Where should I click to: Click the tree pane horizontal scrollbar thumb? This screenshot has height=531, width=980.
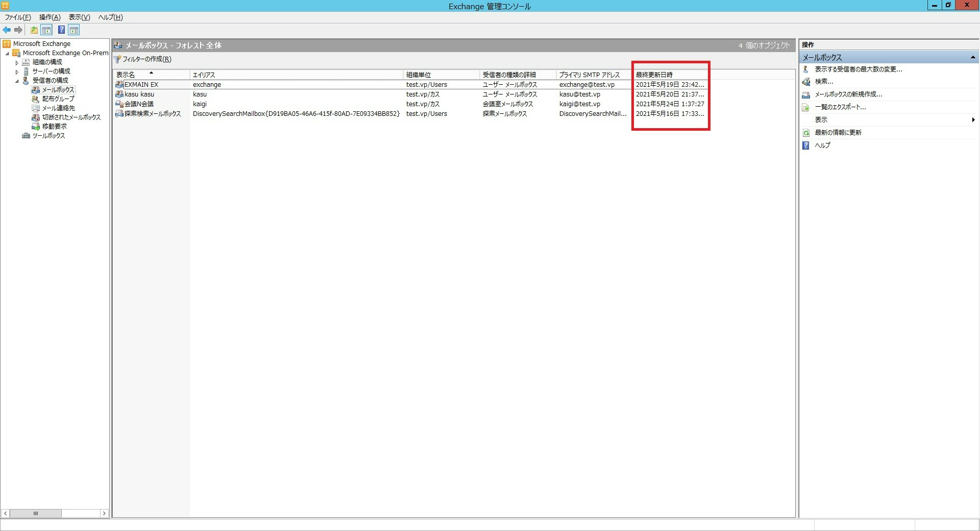(x=36, y=513)
